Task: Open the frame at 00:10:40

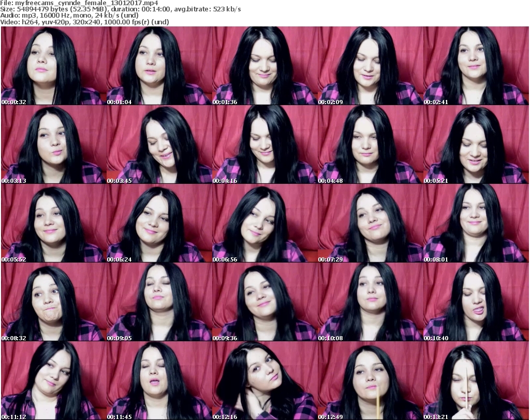Action: point(476,302)
